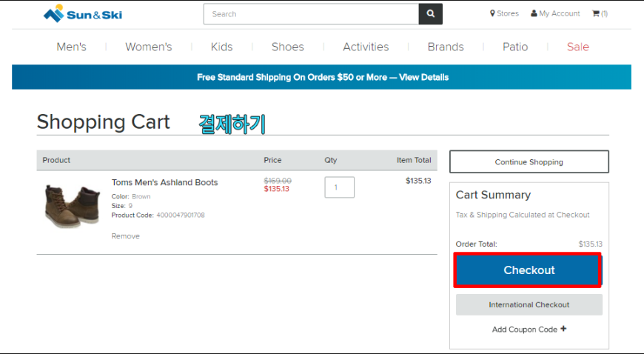644x354 pixels.
Task: Open the Patio menu
Action: pos(515,47)
